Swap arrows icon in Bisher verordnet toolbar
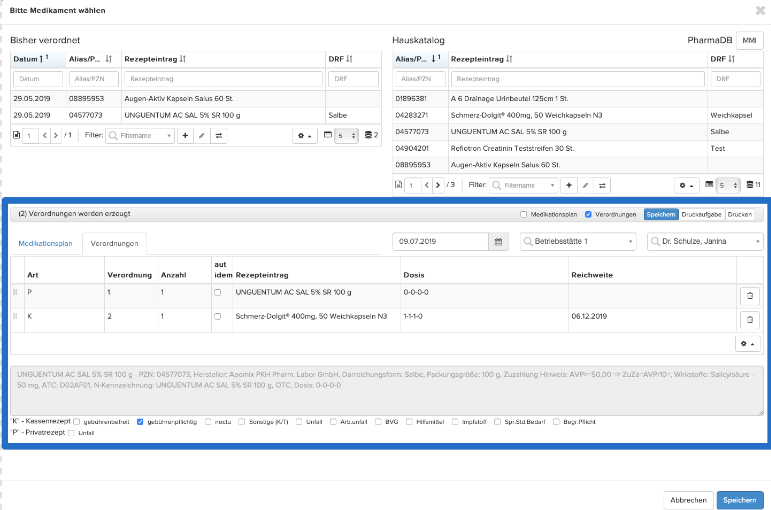The image size is (771, 510). (x=219, y=135)
